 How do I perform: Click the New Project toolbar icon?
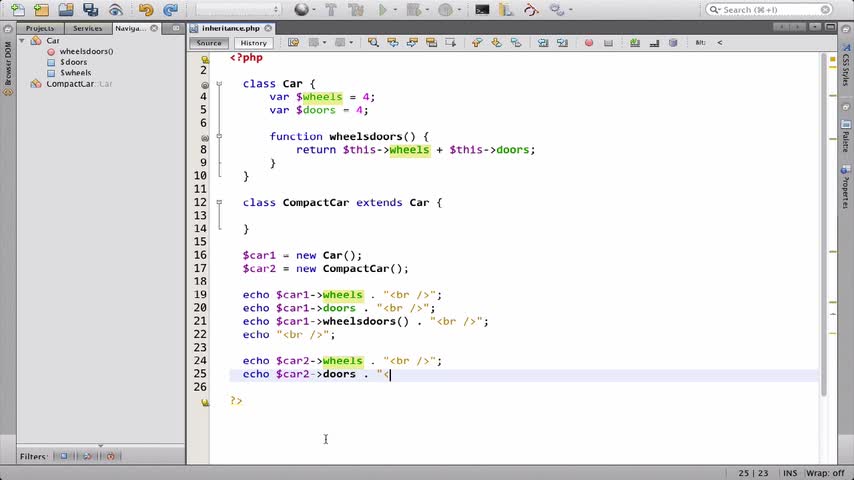[41, 9]
